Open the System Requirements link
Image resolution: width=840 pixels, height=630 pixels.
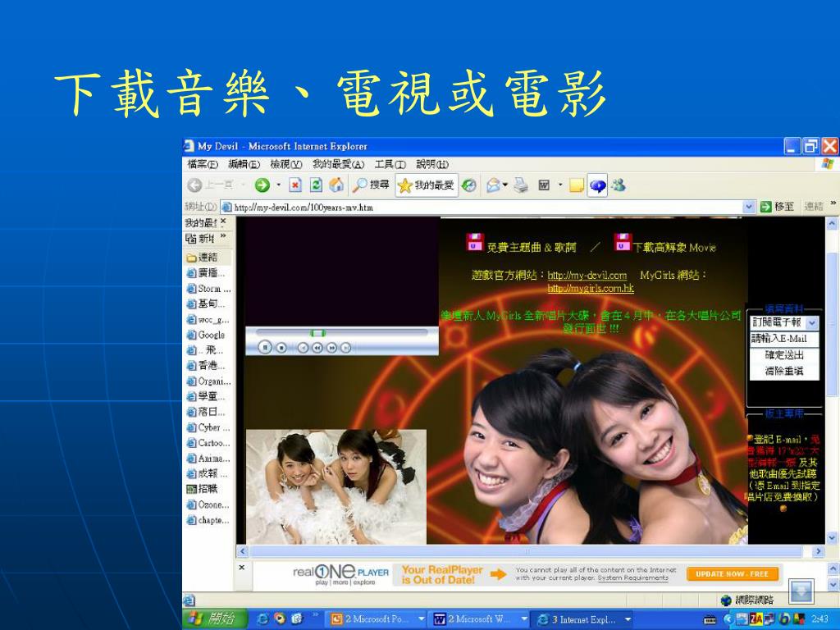632,578
